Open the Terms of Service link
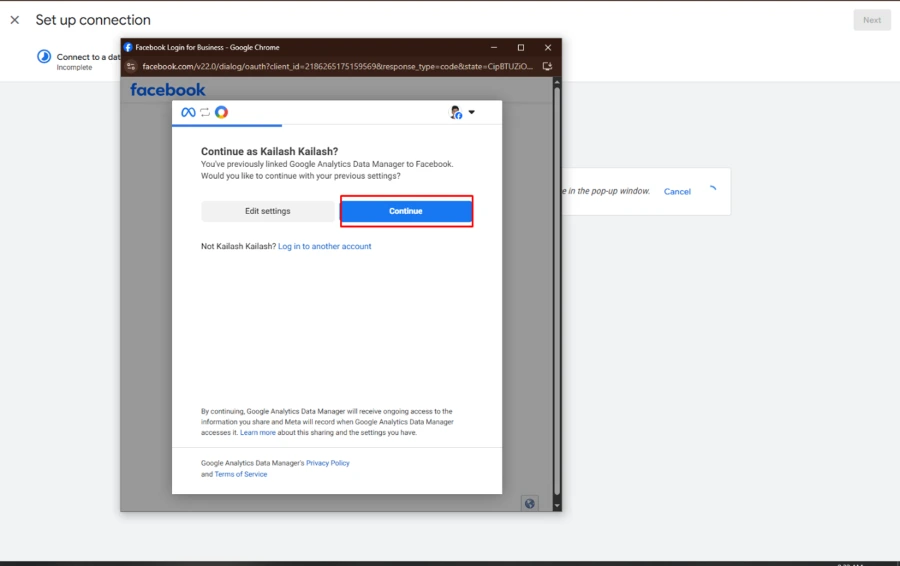The height and width of the screenshot is (566, 900). [241, 475]
